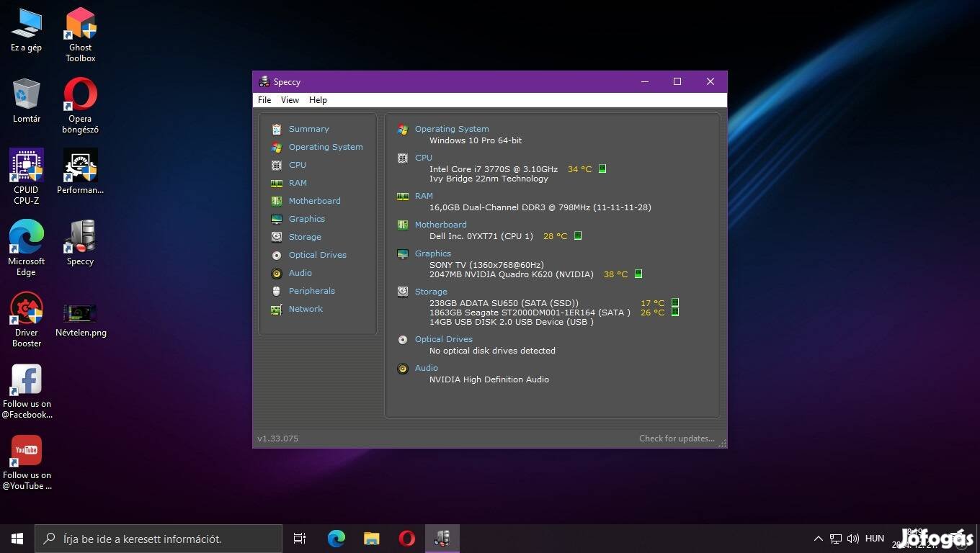Click the 16,0GB Dual-Channel DDR3 text
This screenshot has height=553, width=980.
point(540,207)
